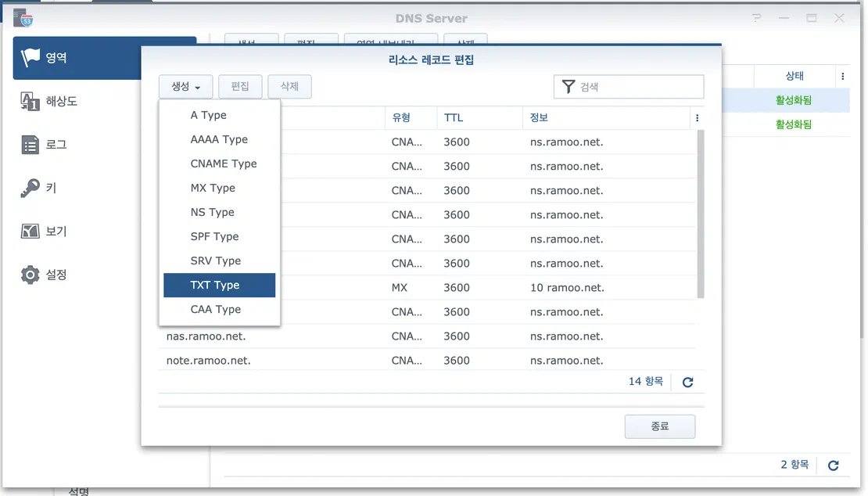Open the zone table column options menu
The width and height of the screenshot is (868, 496).
842,77
